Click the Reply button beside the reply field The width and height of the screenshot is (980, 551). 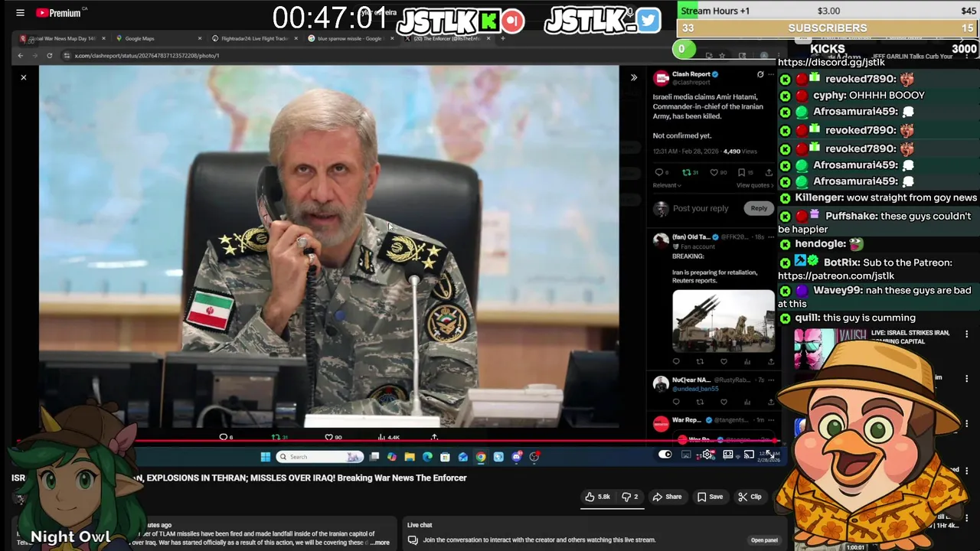(x=759, y=208)
